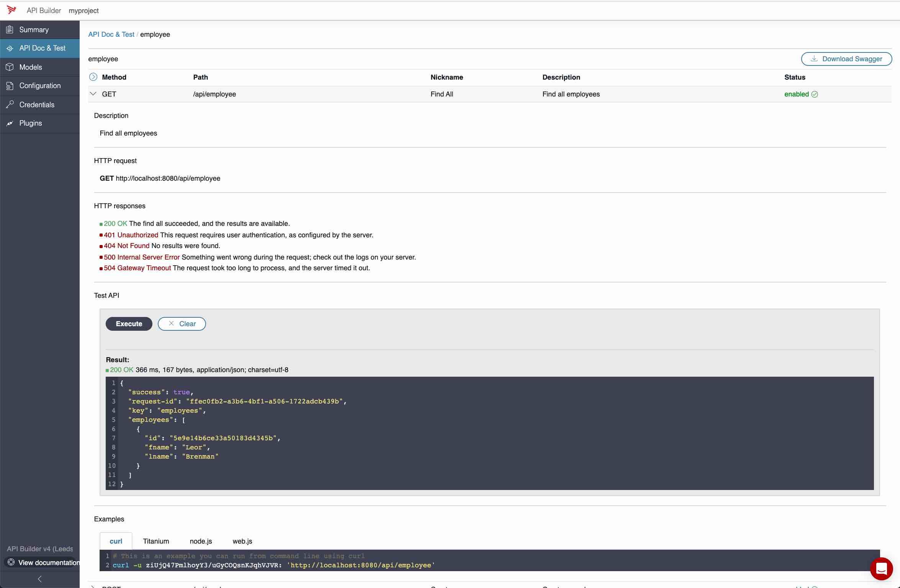Click the API Builder v4 version label
900x588 pixels.
[40, 549]
